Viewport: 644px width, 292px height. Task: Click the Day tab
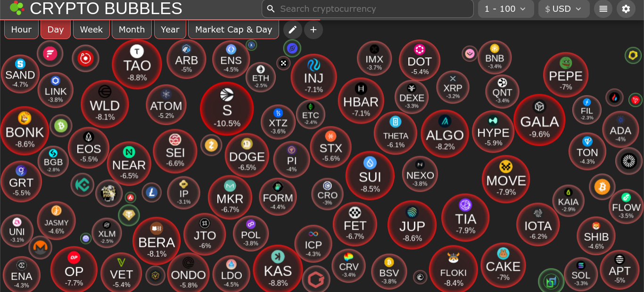56,30
